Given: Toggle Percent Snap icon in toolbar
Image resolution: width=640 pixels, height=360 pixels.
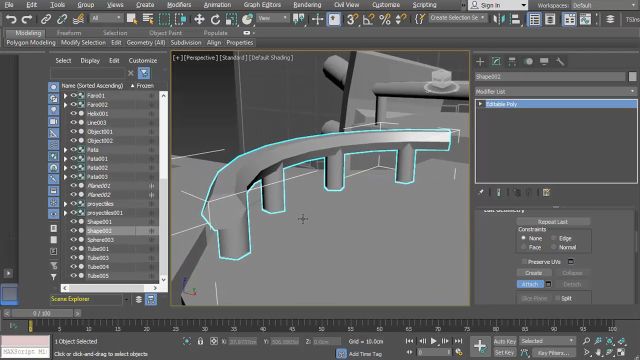Looking at the screenshot, I should (384, 19).
